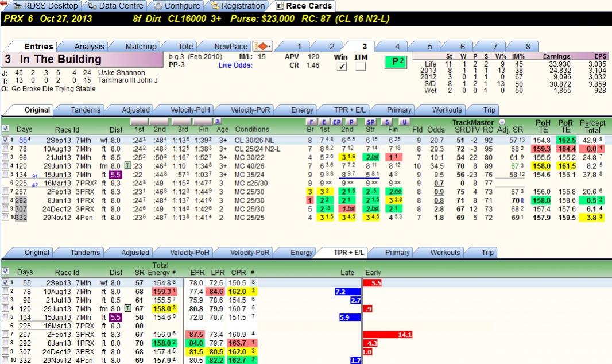Click the Conditions column header

tap(252, 130)
